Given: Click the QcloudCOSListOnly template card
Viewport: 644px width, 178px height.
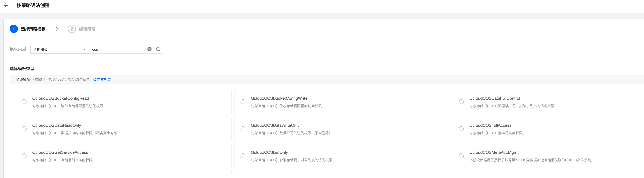Looking at the screenshot, I should pos(342,156).
